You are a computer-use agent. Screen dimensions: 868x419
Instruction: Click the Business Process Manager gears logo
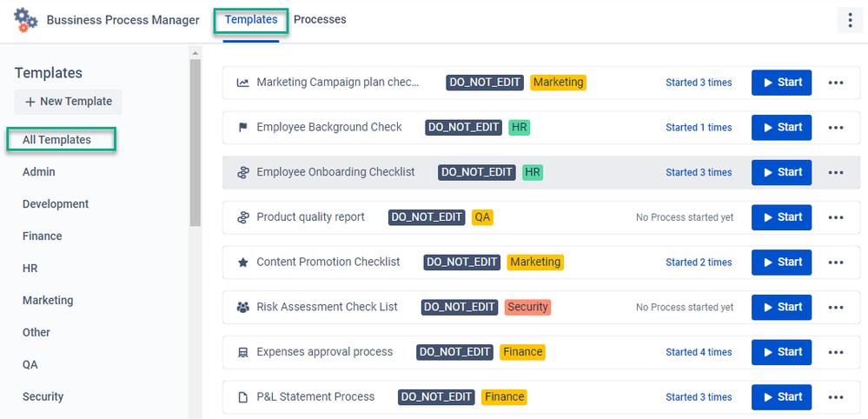coord(25,19)
